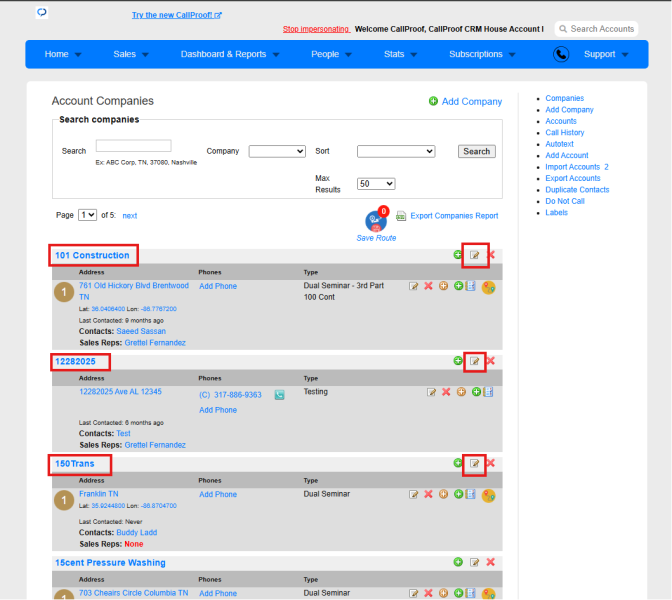Click the CallProof logo icon
The image size is (672, 600).
(42, 12)
